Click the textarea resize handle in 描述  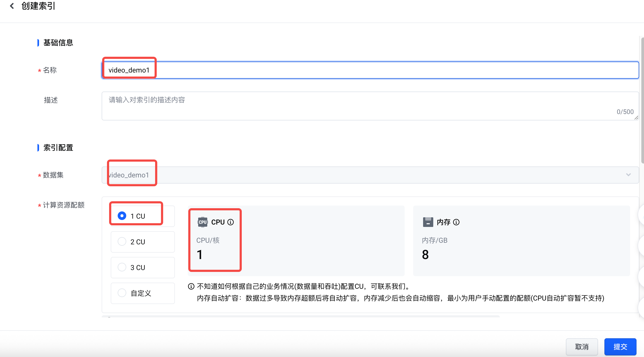(636, 118)
